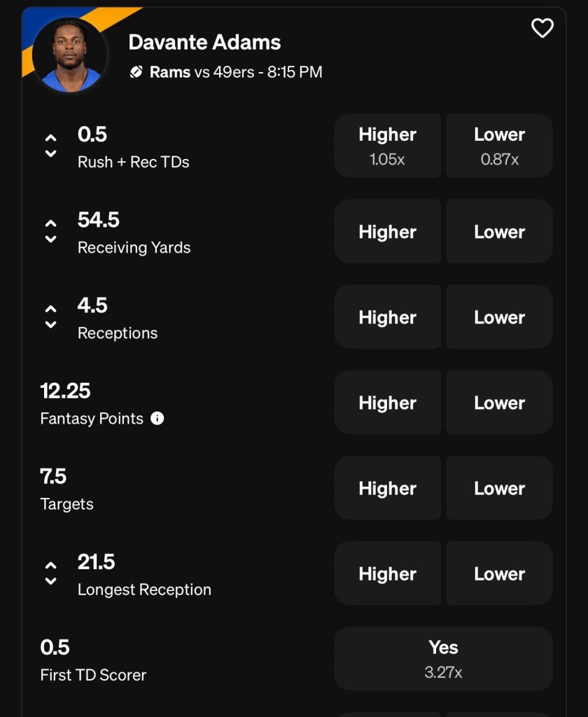This screenshot has height=717, width=588.
Task: Open Davante Adams player photo
Action: pos(70,54)
